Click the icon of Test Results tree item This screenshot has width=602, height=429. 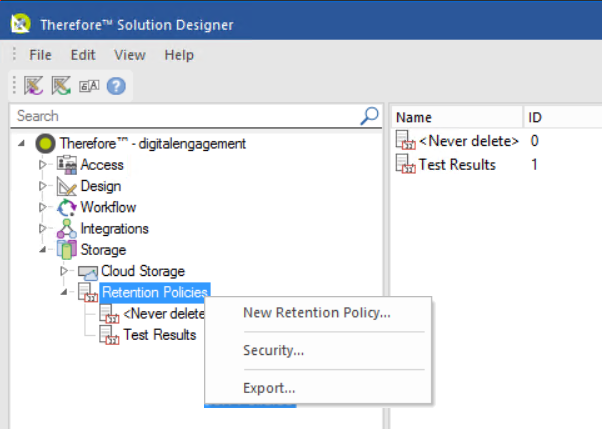109,335
